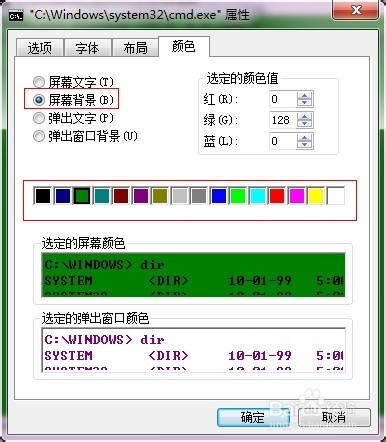This screenshot has width=386, height=442.
Task: Increase the 红(R) value with up arrow
Action: (x=304, y=95)
